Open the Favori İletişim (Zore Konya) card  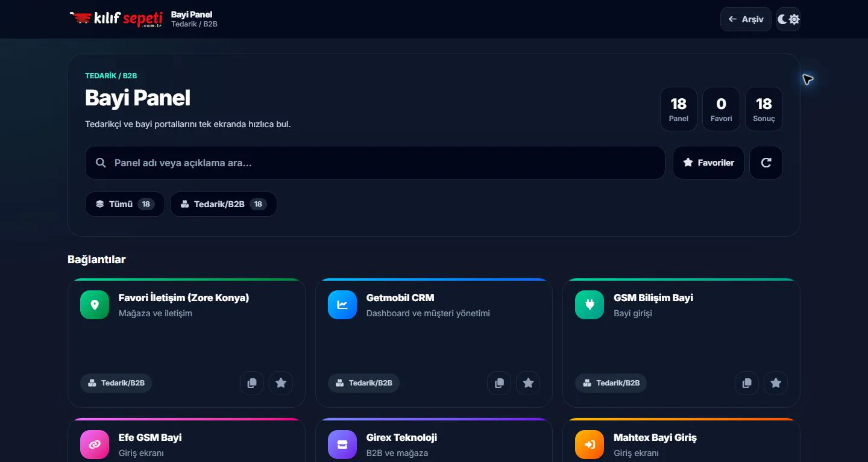tap(186, 343)
